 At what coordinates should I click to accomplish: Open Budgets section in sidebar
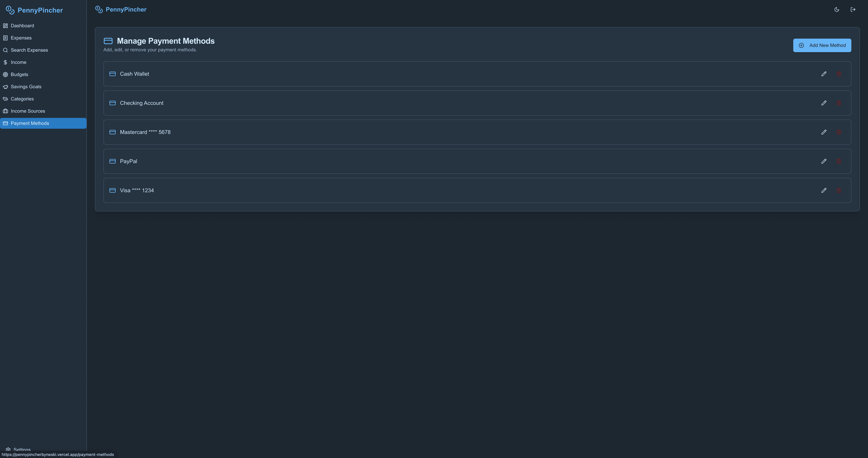coord(19,75)
